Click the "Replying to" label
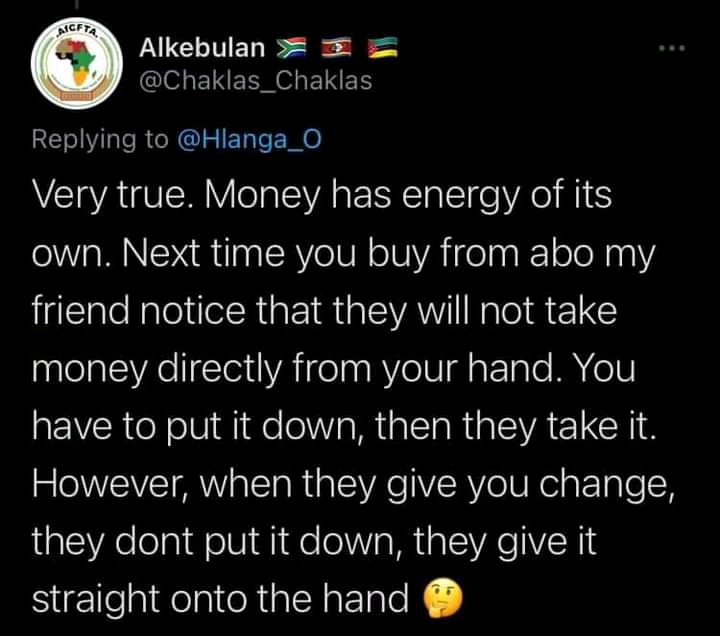Viewport: 720px width, 636px height. coord(100,140)
